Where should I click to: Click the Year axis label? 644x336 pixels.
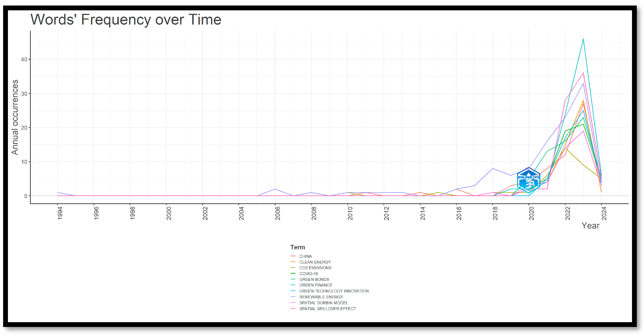pos(590,226)
